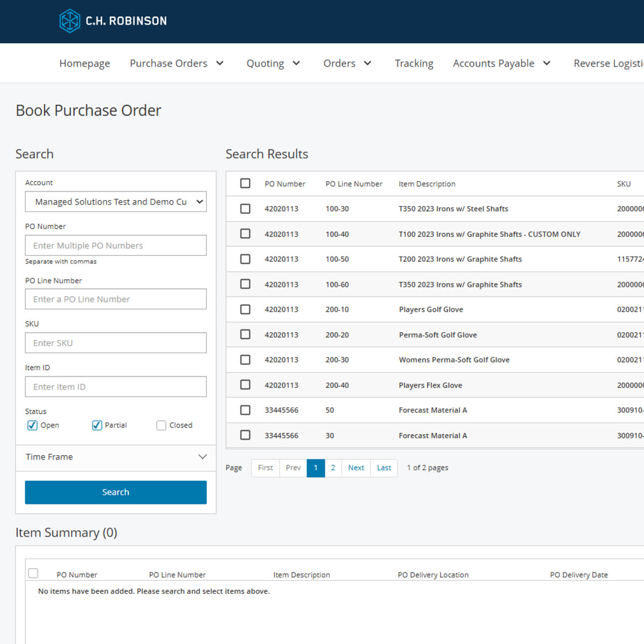This screenshot has width=644, height=644.
Task: Click the PO Number input field
Action: click(x=116, y=245)
